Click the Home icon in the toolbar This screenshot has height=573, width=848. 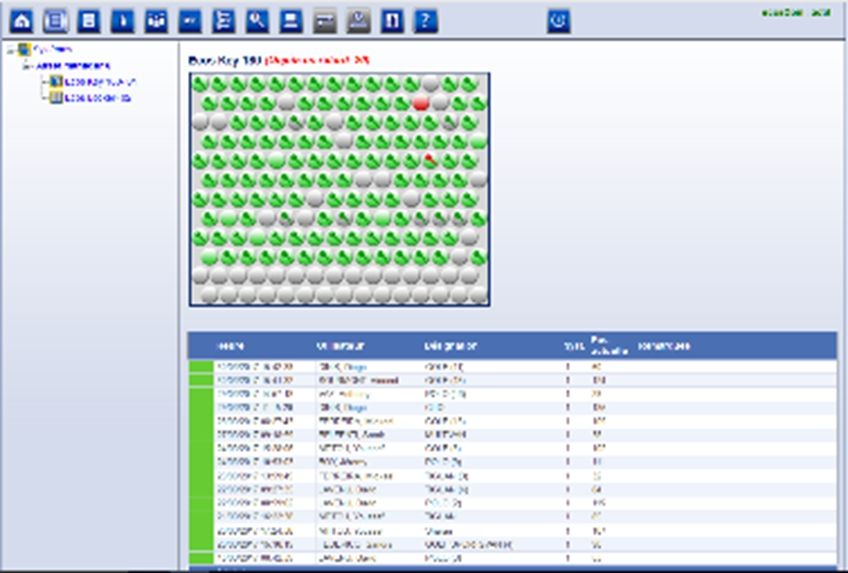coord(22,19)
